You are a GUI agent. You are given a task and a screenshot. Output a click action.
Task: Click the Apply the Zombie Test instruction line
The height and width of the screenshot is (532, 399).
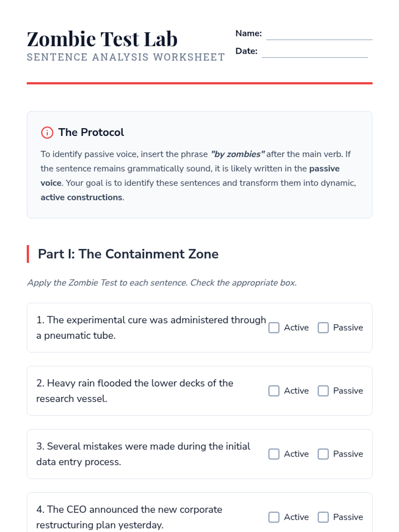[162, 283]
